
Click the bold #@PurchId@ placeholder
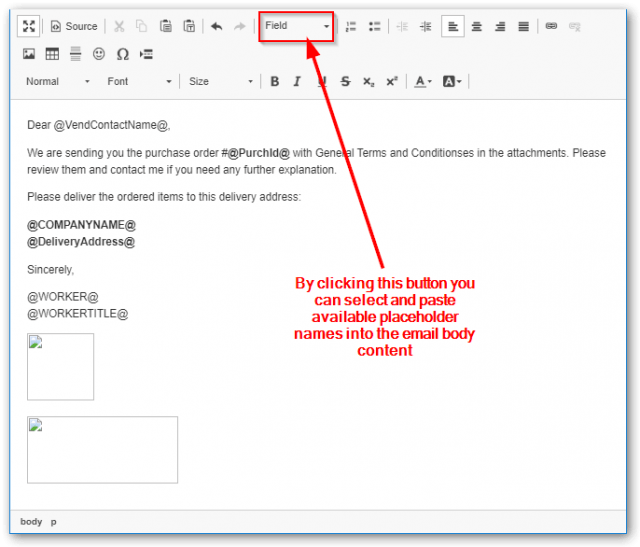click(x=256, y=153)
